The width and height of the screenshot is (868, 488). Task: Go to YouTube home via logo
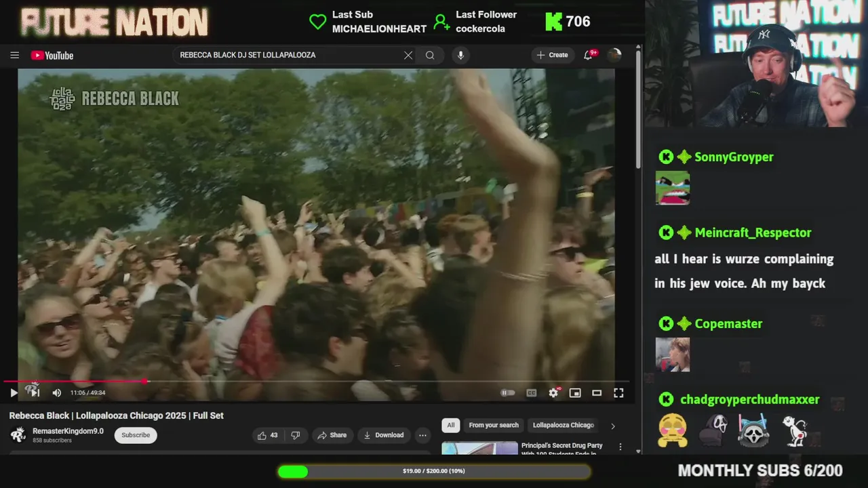tap(52, 56)
